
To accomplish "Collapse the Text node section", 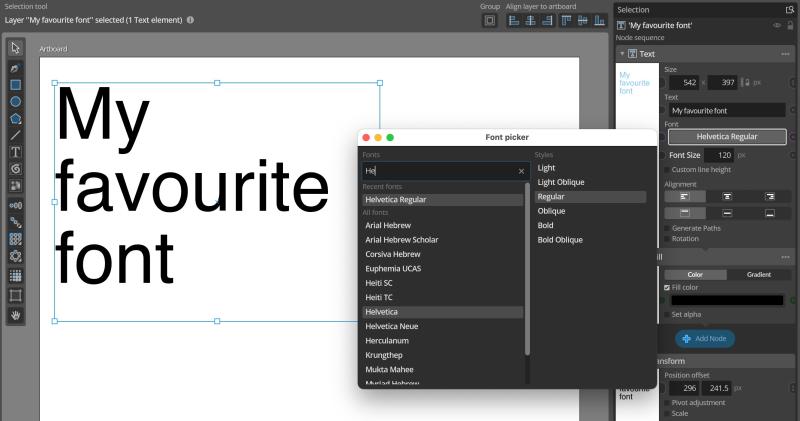I will point(621,54).
